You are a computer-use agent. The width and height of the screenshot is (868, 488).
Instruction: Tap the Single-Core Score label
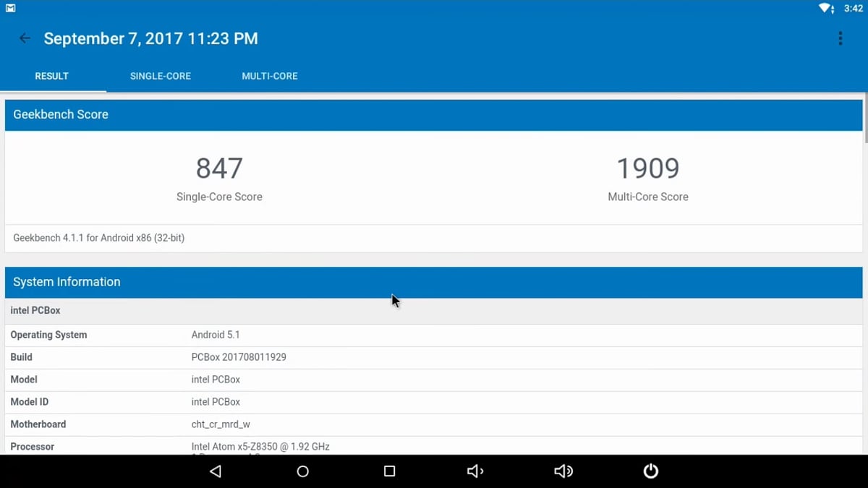pos(219,197)
